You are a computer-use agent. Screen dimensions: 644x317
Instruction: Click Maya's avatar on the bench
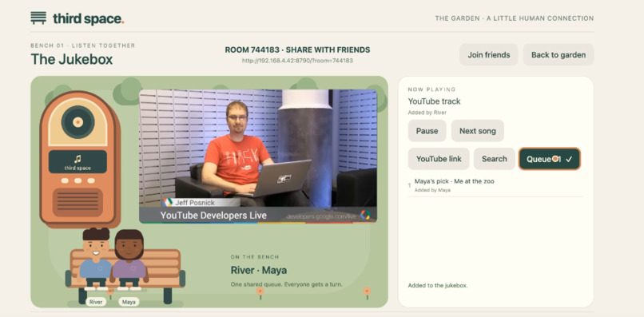click(x=129, y=260)
